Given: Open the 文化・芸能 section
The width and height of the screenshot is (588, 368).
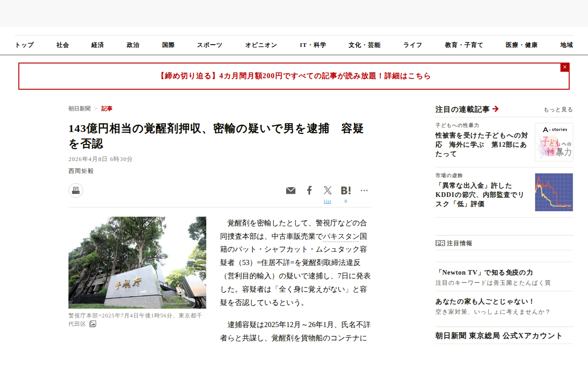Looking at the screenshot, I should [x=365, y=45].
